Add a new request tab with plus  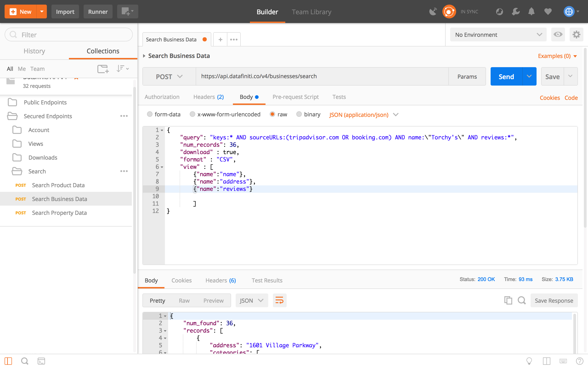tap(220, 39)
